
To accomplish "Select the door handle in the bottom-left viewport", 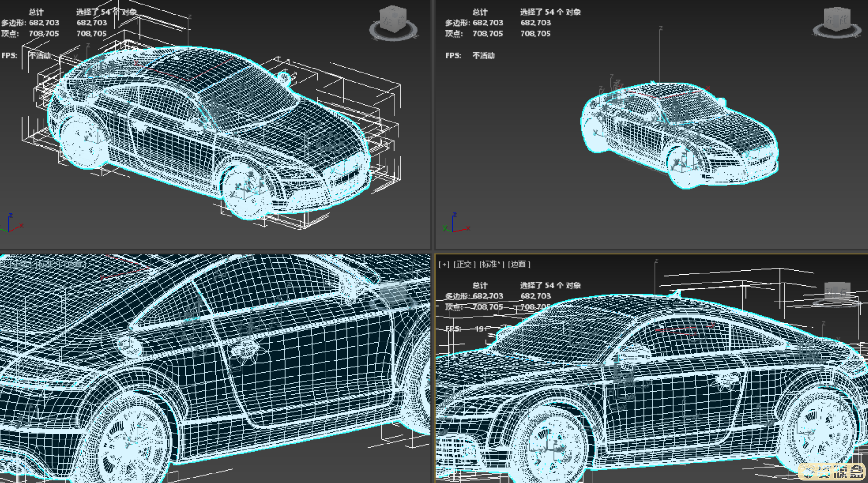I will point(245,349).
